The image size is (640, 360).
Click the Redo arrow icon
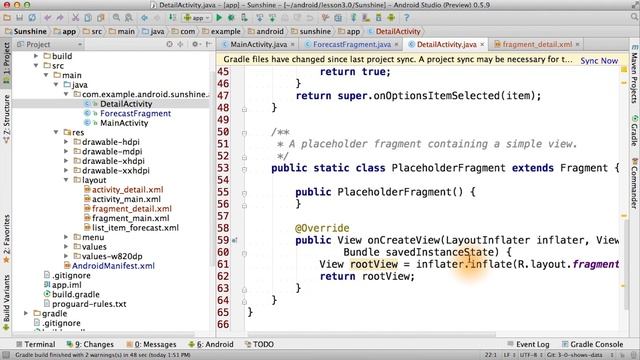[60, 18]
